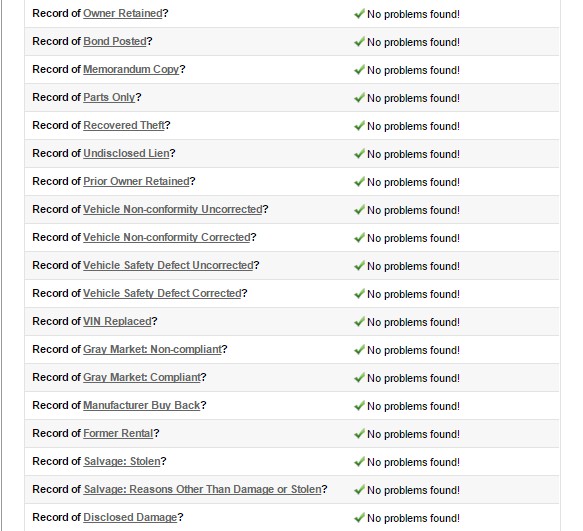
Task: Click green checkmark in Undisclosed Lien row
Action: click(x=359, y=154)
